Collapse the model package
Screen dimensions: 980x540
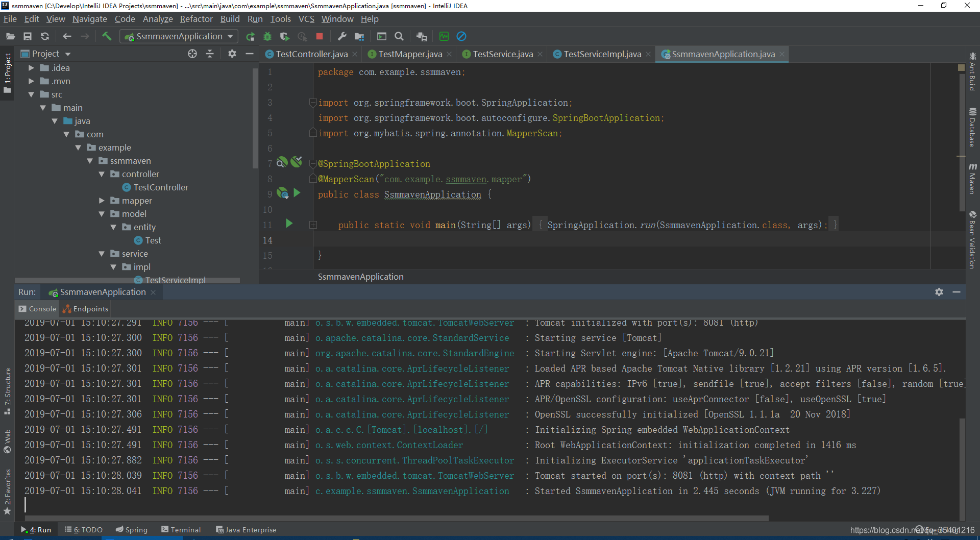102,214
